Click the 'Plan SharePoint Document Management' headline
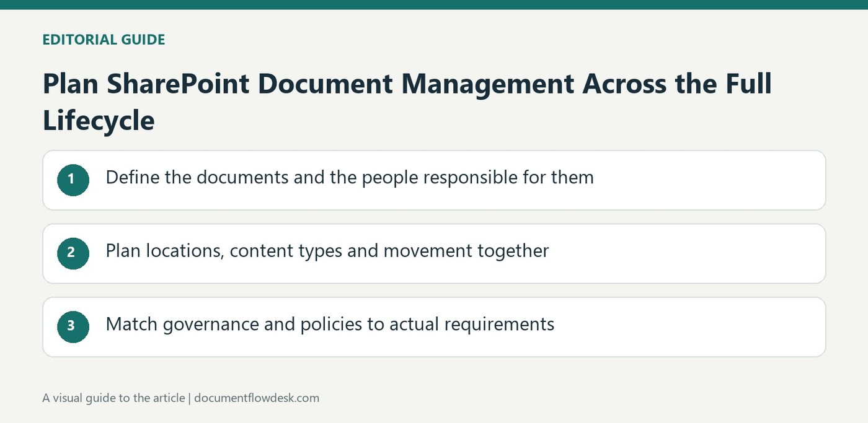 (x=407, y=102)
